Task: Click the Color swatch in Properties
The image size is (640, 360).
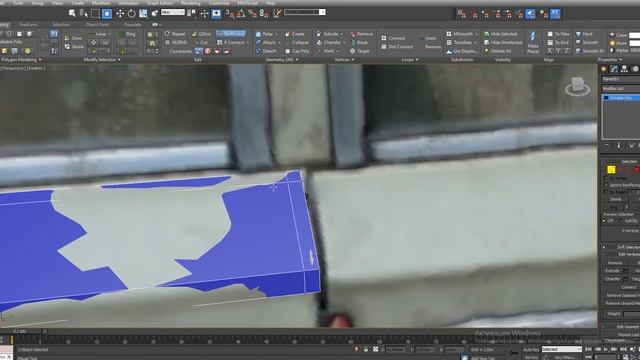Action: 635,36
